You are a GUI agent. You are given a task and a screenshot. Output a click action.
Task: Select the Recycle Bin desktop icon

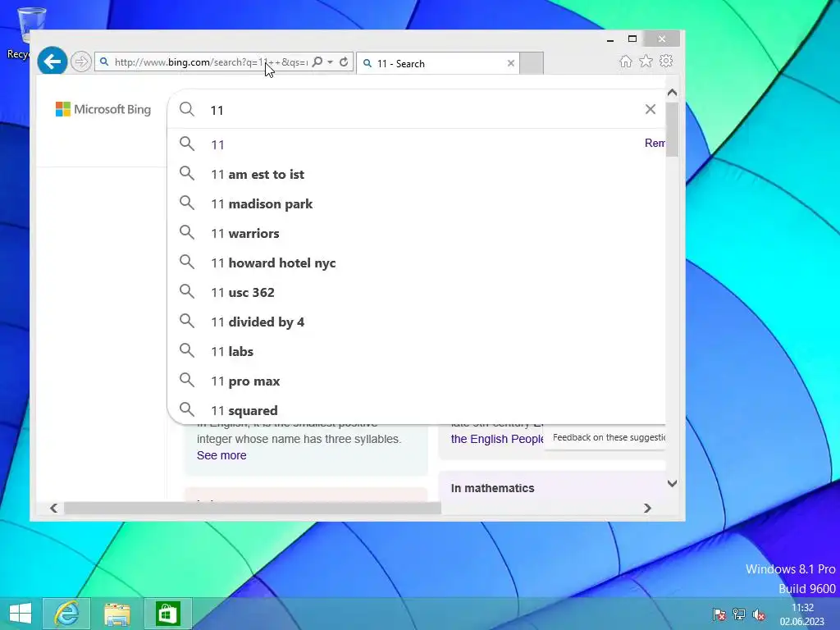tap(28, 33)
